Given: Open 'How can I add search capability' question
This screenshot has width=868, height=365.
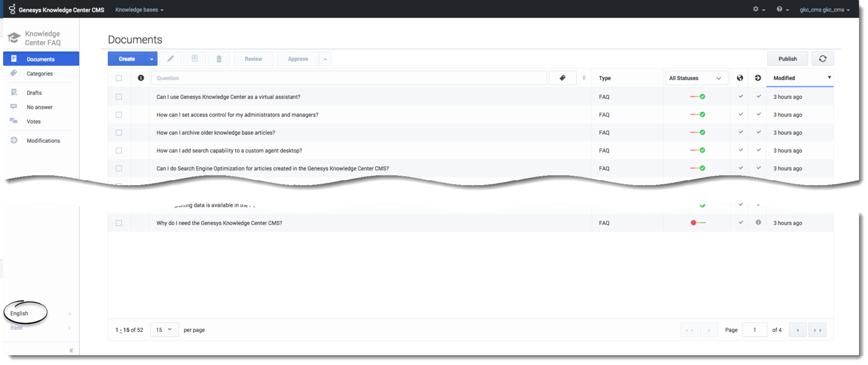Looking at the screenshot, I should click(x=229, y=150).
